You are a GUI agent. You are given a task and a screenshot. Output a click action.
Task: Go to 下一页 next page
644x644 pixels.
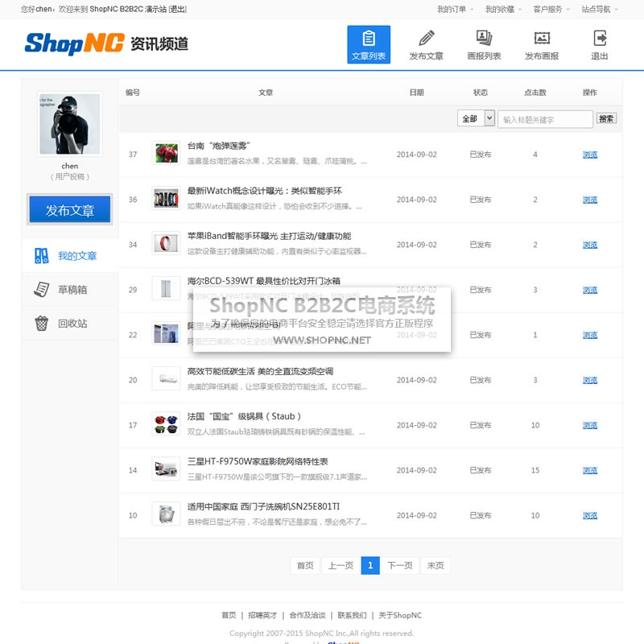(399, 566)
